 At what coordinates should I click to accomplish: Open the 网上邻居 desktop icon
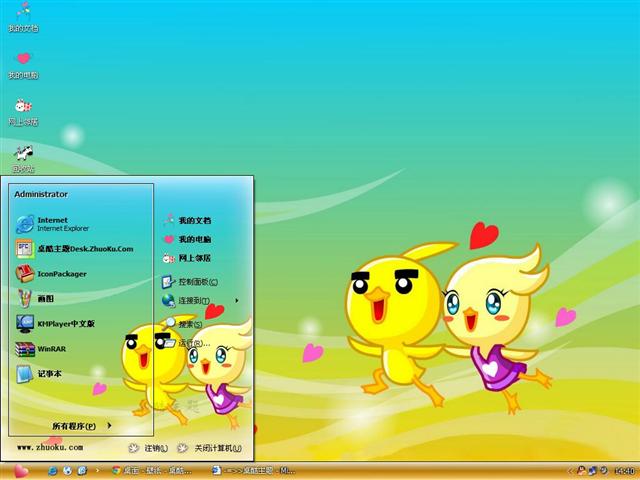(23, 112)
